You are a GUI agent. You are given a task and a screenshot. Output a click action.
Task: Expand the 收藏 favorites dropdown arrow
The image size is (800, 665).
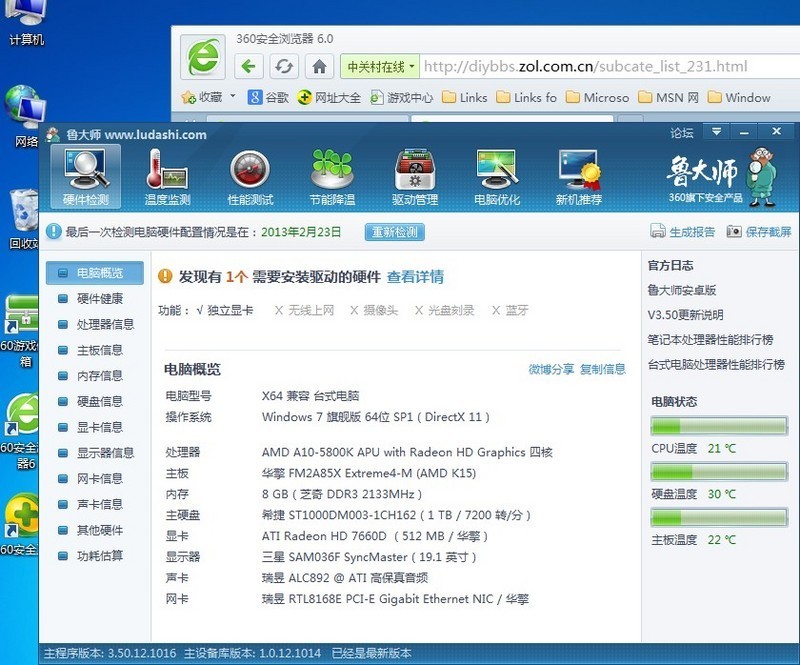(x=233, y=96)
